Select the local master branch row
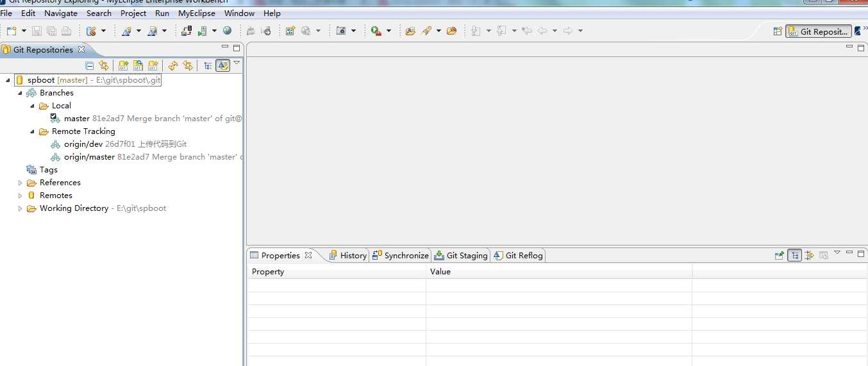868x366 pixels. pyautogui.click(x=146, y=119)
